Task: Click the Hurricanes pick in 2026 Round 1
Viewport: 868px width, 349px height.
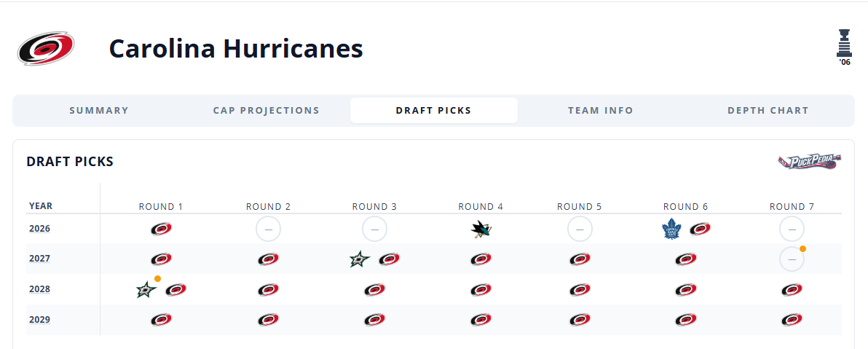Action: 161,229
